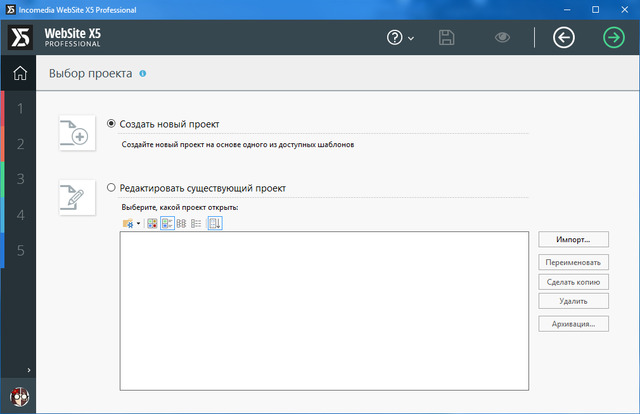Click the Архивация... button
Image resolution: width=640 pixels, height=414 pixels.
click(x=573, y=323)
